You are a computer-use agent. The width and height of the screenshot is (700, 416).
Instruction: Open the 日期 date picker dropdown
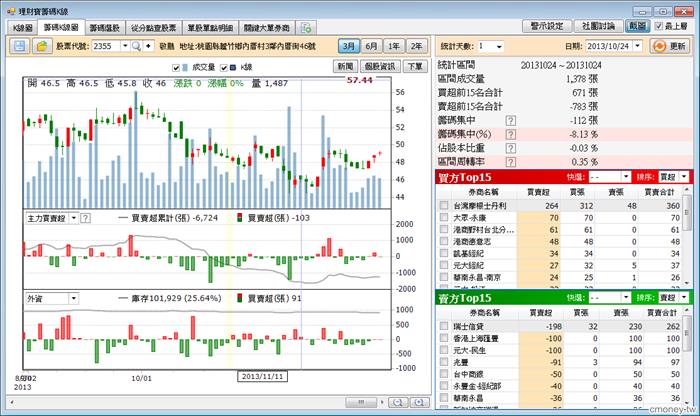(x=638, y=46)
